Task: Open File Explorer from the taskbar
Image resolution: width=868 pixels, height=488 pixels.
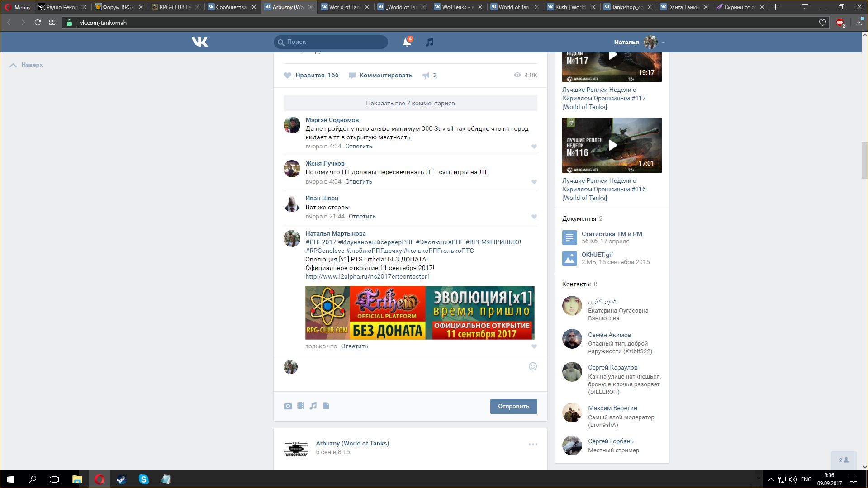Action: (77, 479)
